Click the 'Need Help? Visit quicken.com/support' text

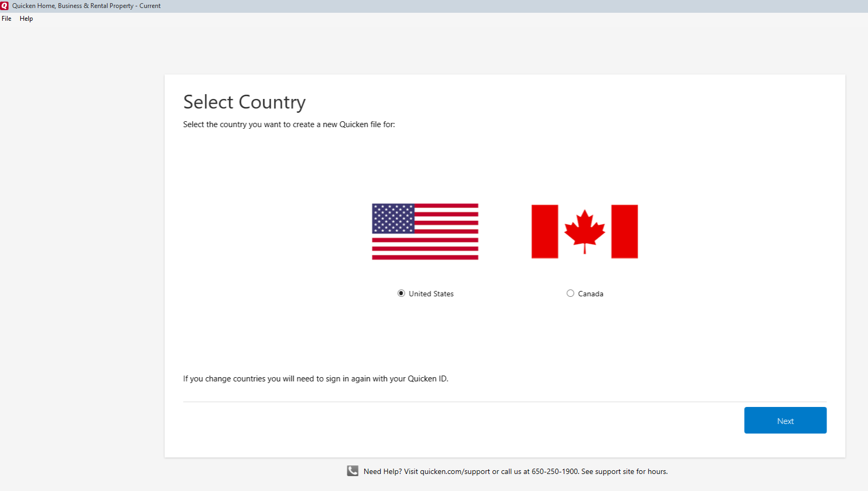point(515,471)
